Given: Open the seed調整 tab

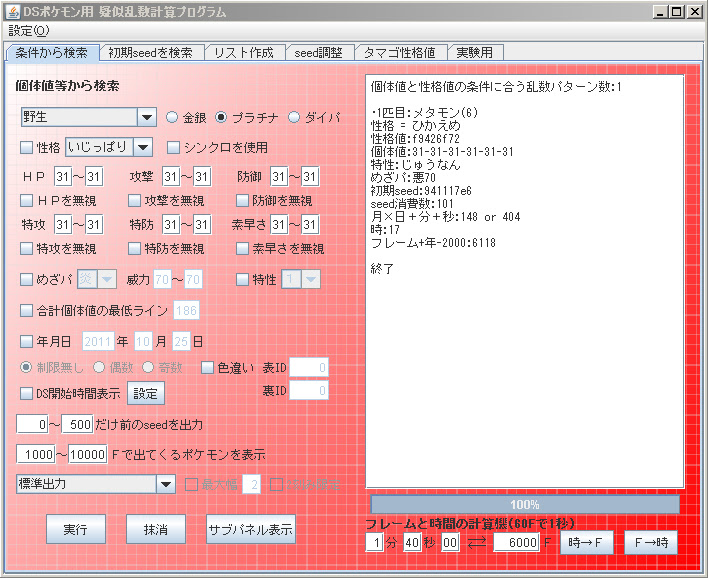Looking at the screenshot, I should coord(319,53).
